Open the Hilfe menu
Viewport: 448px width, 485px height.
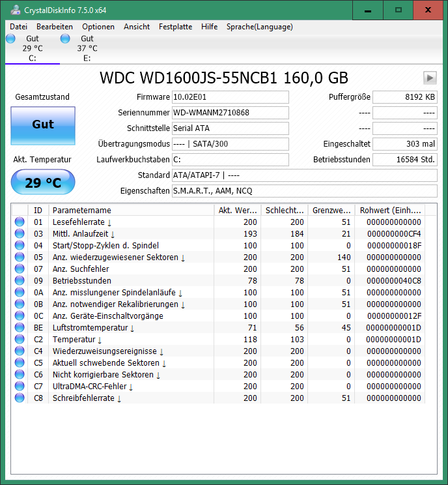(x=209, y=27)
